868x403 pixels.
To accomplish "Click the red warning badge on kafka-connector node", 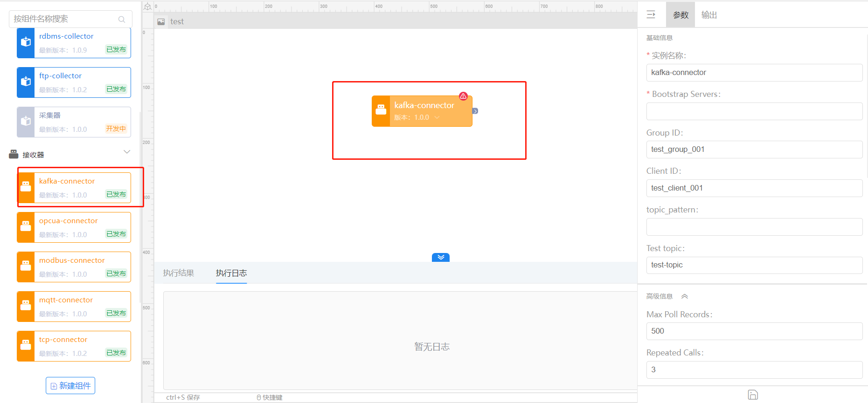I will (x=463, y=96).
